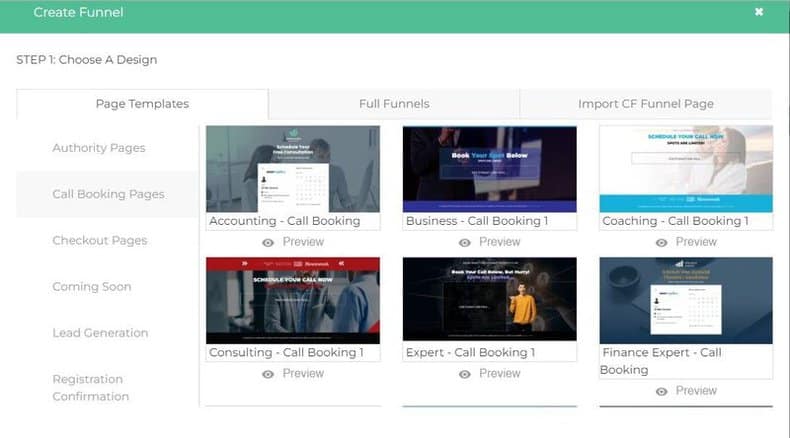Select the Call Booking Pages category
This screenshot has height=438, width=790.
click(x=108, y=194)
